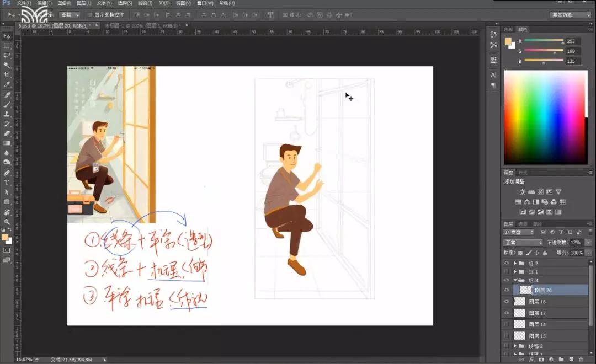Select the Rectangular Marquee tool
The image size is (596, 364).
pyautogui.click(x=7, y=46)
